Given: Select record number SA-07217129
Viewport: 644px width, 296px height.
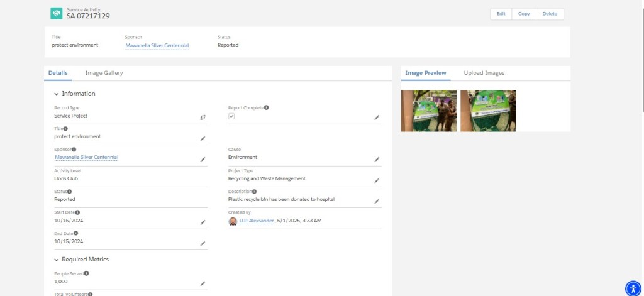Looking at the screenshot, I should pos(88,16).
